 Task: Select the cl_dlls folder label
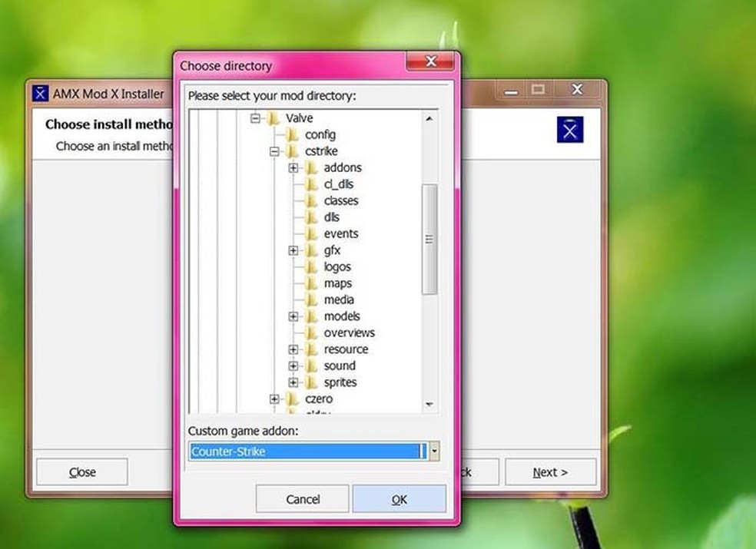click(x=339, y=184)
